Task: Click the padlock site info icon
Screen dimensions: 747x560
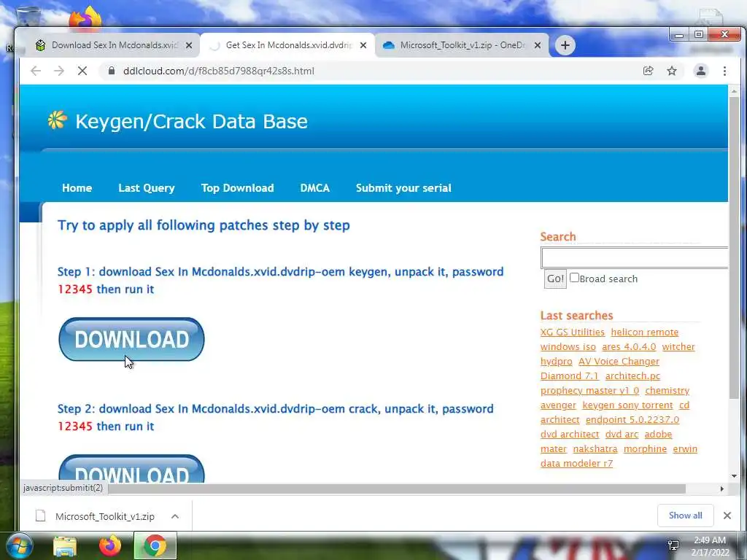Action: coord(112,71)
